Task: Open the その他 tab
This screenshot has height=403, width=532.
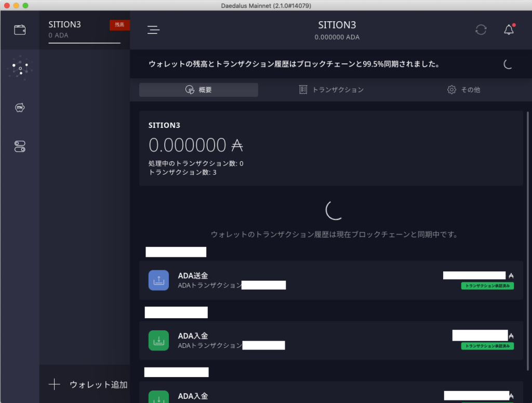Action: coord(463,90)
